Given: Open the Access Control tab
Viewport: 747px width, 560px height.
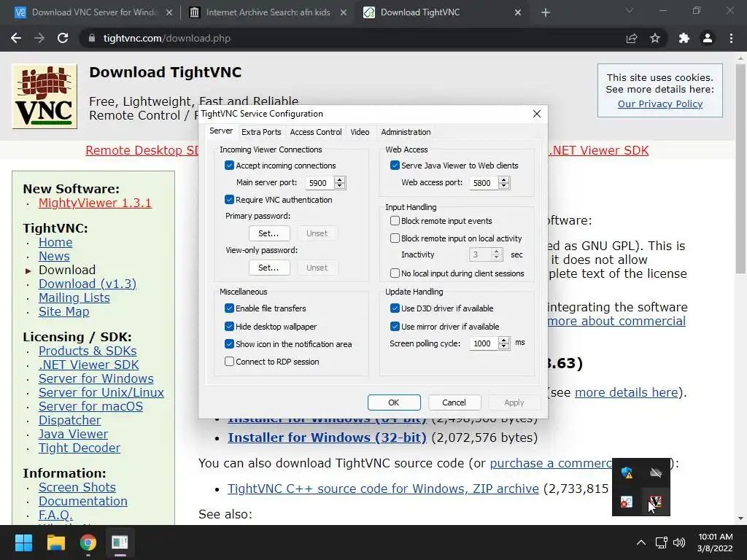Looking at the screenshot, I should coord(316,132).
